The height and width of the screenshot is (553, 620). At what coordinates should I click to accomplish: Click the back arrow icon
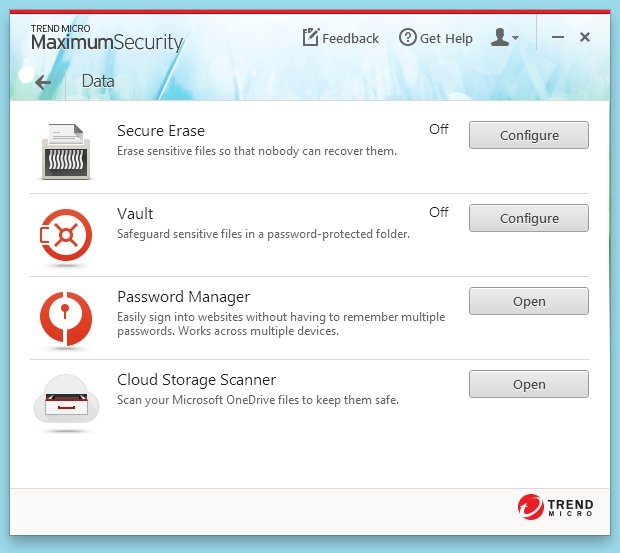(43, 83)
